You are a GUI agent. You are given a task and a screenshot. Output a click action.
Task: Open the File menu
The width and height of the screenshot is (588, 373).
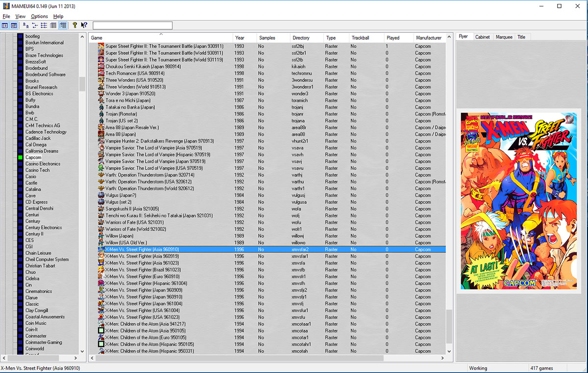6,16
